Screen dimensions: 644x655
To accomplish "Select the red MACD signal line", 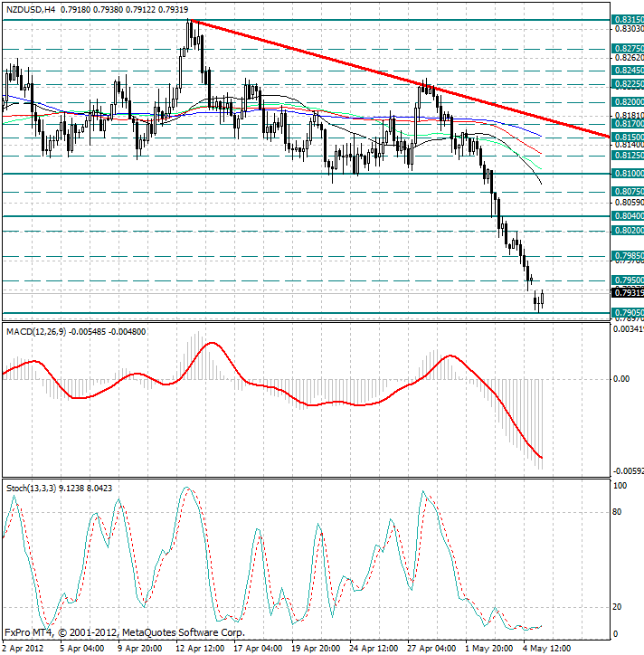I will coord(271,387).
